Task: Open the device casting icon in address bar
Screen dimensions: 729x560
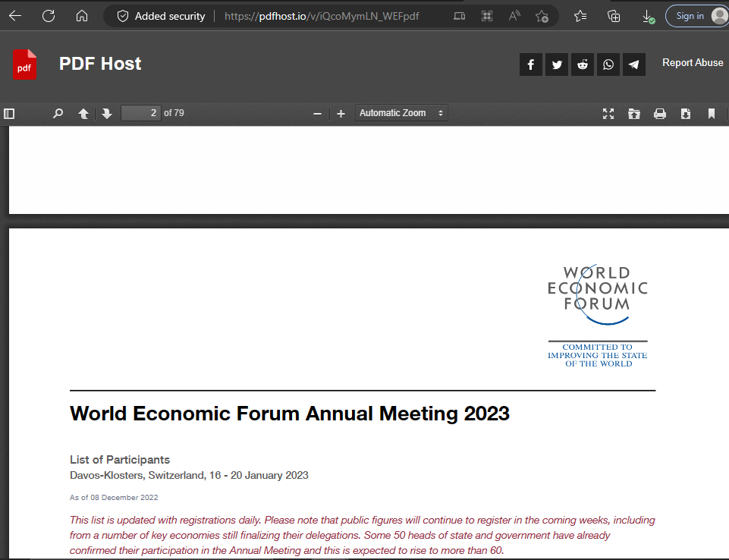Action: [x=460, y=16]
